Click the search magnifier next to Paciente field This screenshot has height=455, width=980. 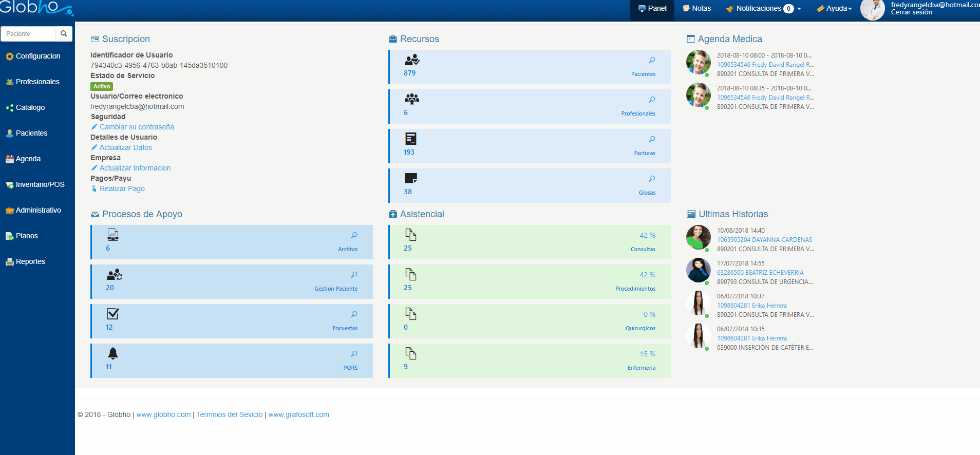tap(64, 34)
